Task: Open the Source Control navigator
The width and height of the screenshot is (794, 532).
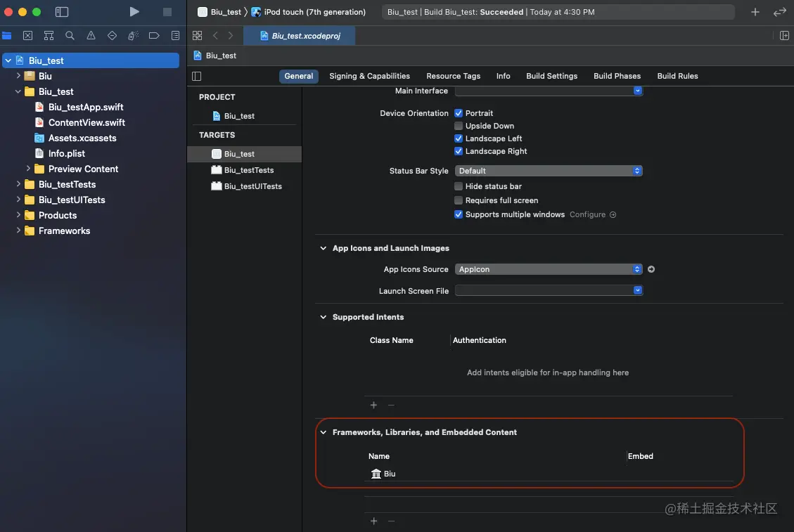Action: (28, 35)
